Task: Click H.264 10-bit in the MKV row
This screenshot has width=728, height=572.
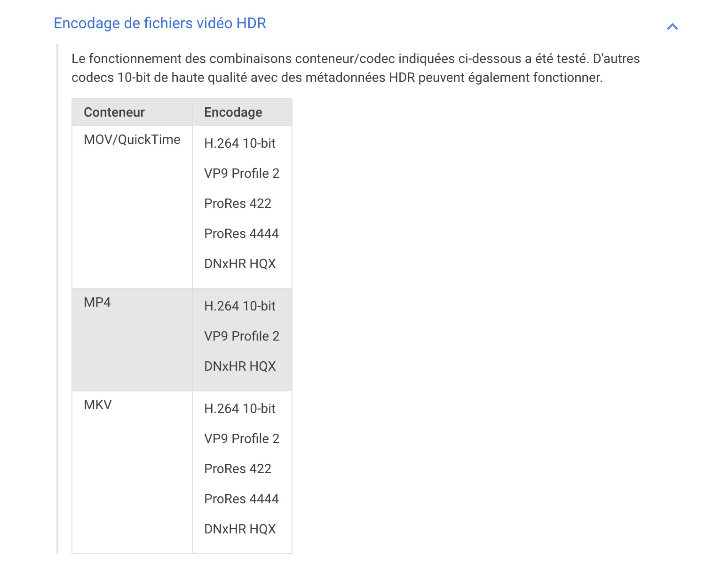Action: pyautogui.click(x=239, y=409)
